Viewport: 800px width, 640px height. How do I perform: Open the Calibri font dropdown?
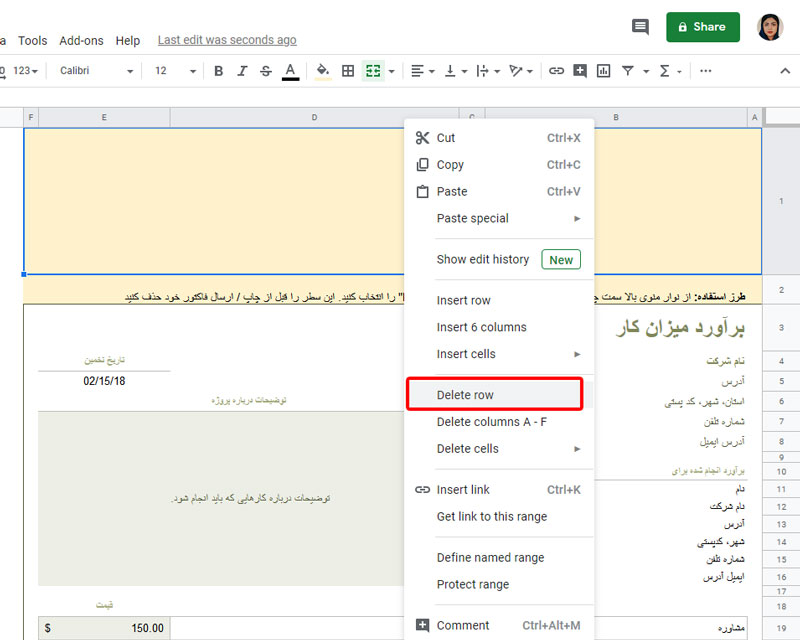(x=96, y=71)
